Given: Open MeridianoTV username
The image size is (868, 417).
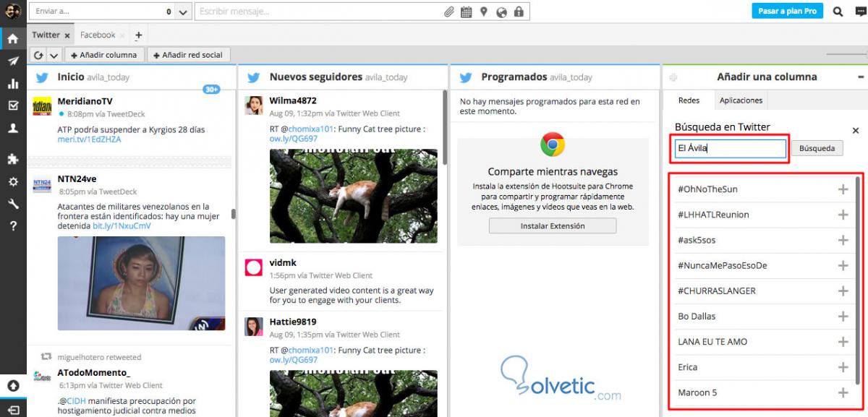Looking at the screenshot, I should point(85,101).
